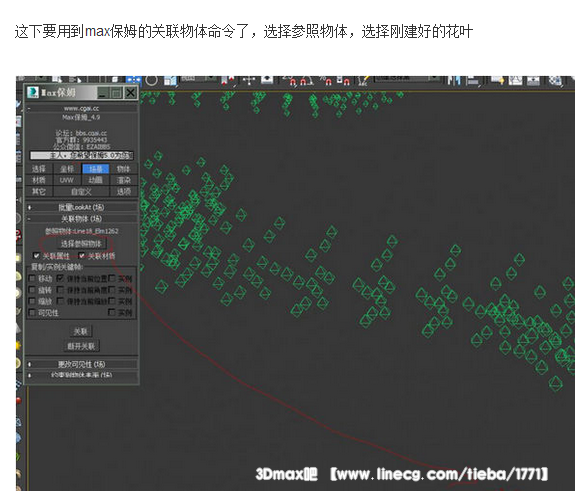This screenshot has width=577, height=491.
Task: Switch to the 选项 tab
Action: pos(124,192)
